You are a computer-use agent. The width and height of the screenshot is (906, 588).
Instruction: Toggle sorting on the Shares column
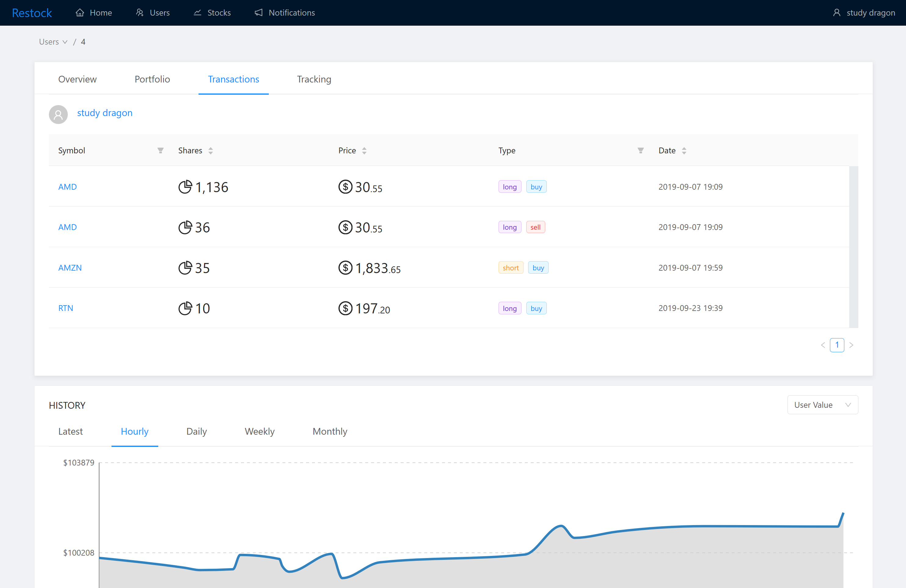point(210,150)
